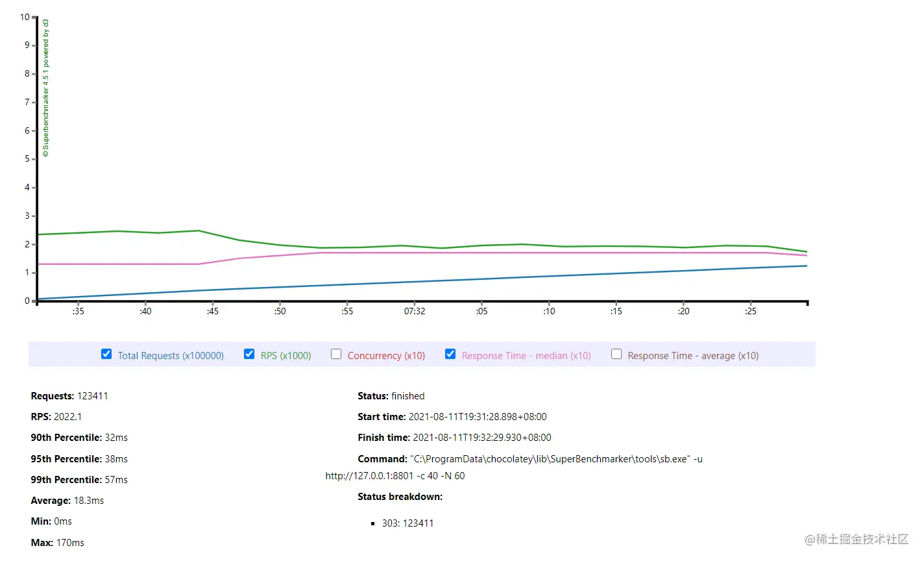Click the :35 tick on time axis
Screen dimensions: 924x561
pos(78,311)
